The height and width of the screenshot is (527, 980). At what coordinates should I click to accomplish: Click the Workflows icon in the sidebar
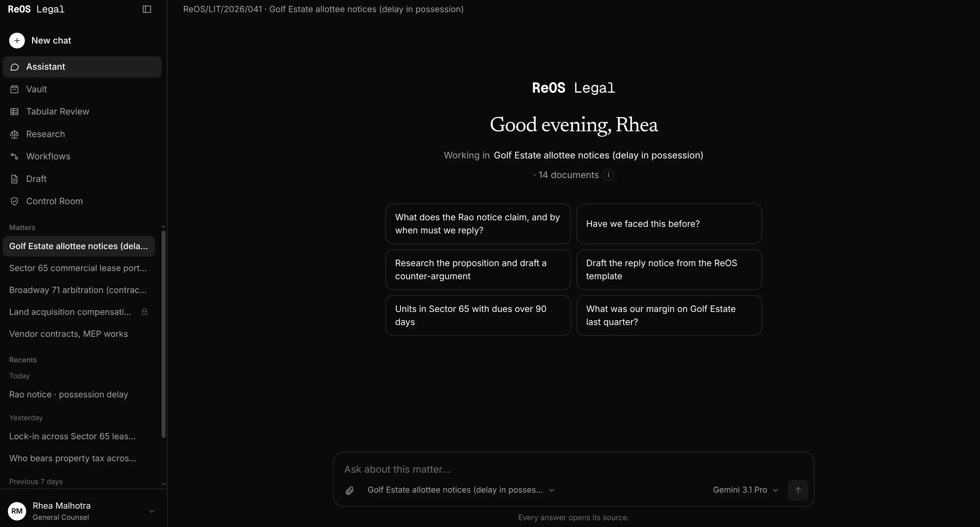click(14, 156)
